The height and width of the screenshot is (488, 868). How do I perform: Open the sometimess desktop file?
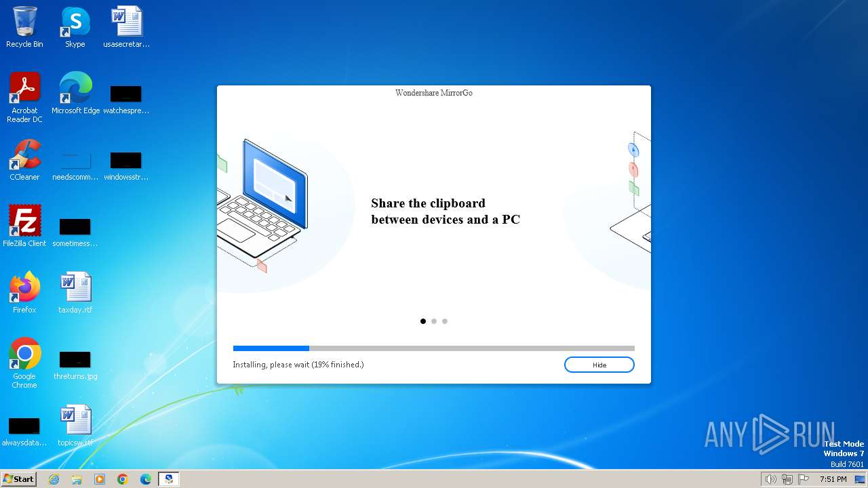pos(75,232)
